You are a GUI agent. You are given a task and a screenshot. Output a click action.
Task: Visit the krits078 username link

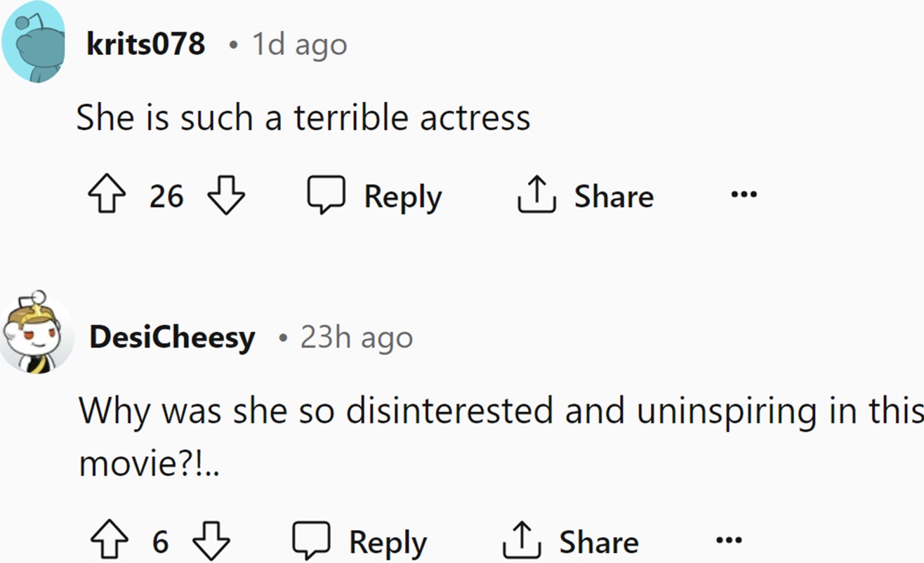(145, 44)
